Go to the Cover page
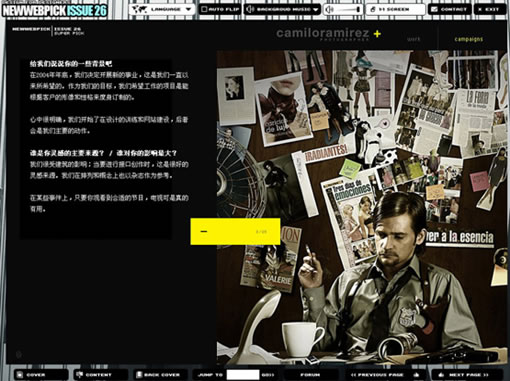Viewport: 510px width, 381px height. point(41,375)
